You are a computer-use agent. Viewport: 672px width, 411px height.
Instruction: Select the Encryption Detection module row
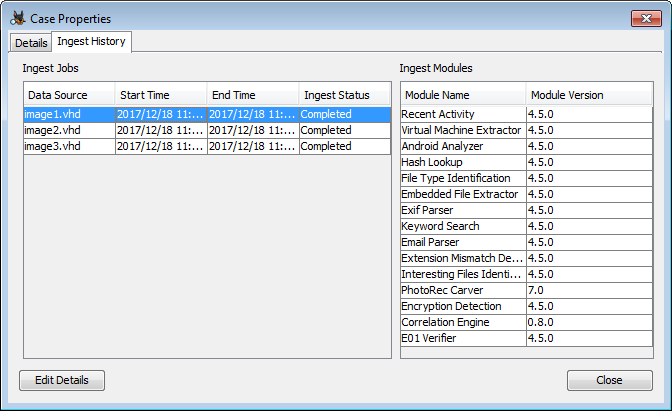(527, 306)
